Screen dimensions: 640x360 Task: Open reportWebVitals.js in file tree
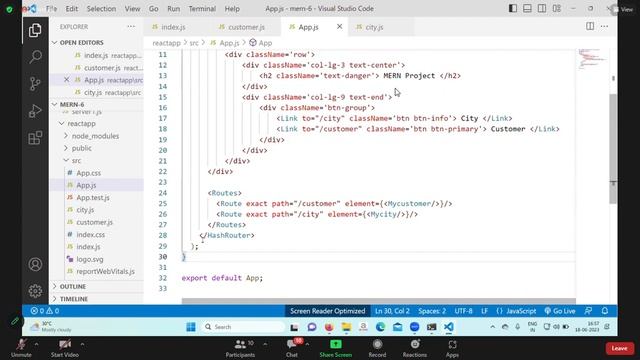[x=105, y=271]
